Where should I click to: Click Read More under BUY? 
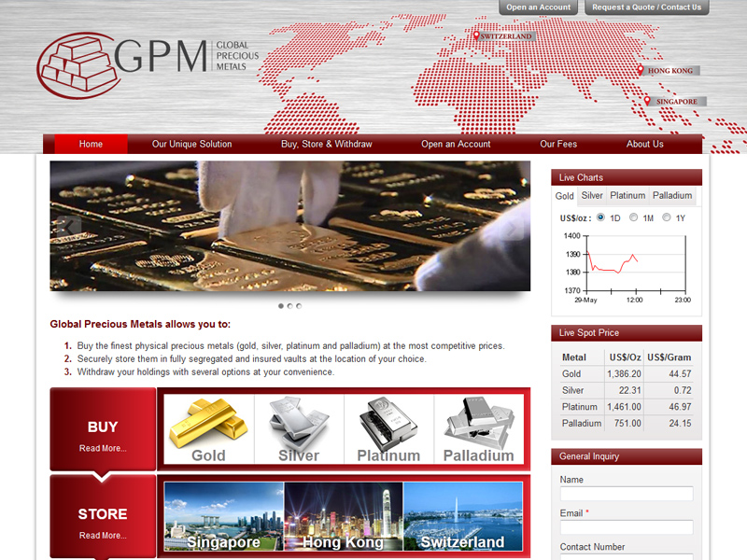pyautogui.click(x=103, y=448)
